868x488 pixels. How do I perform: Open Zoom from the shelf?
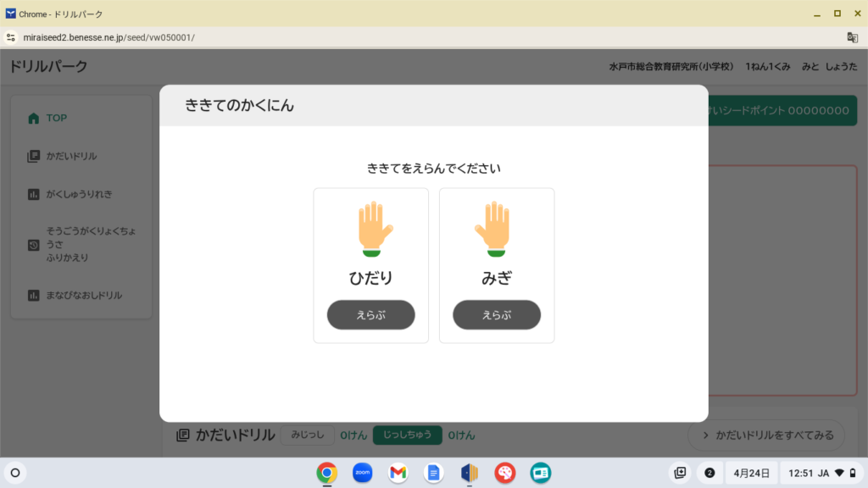363,473
